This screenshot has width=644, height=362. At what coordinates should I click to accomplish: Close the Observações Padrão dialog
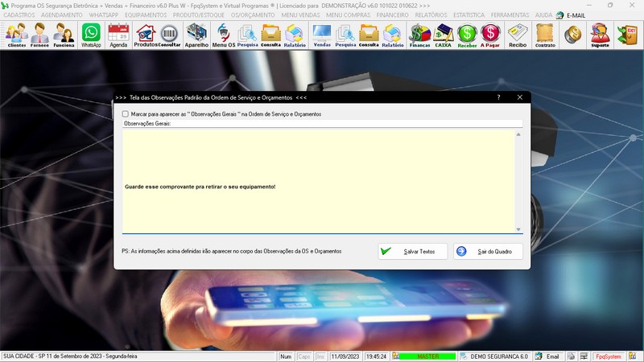pos(519,97)
